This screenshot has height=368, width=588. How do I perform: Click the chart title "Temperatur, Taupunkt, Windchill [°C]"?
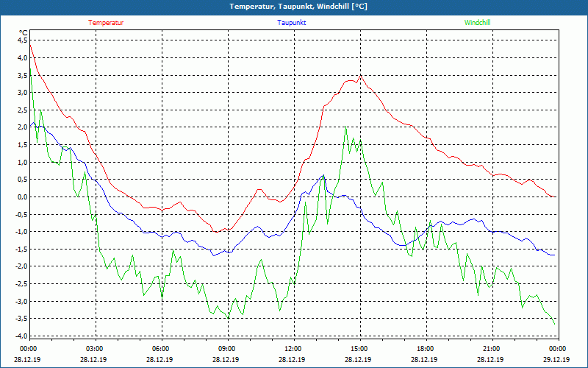point(298,7)
